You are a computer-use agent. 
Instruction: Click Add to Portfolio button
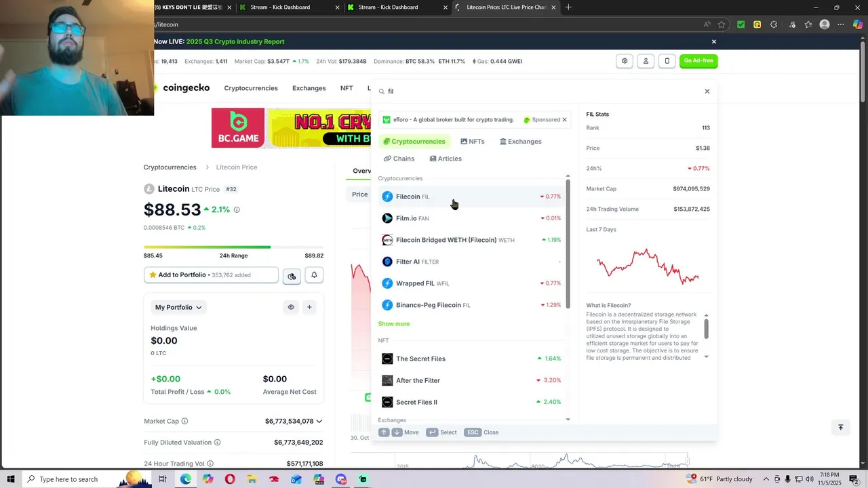(211, 275)
